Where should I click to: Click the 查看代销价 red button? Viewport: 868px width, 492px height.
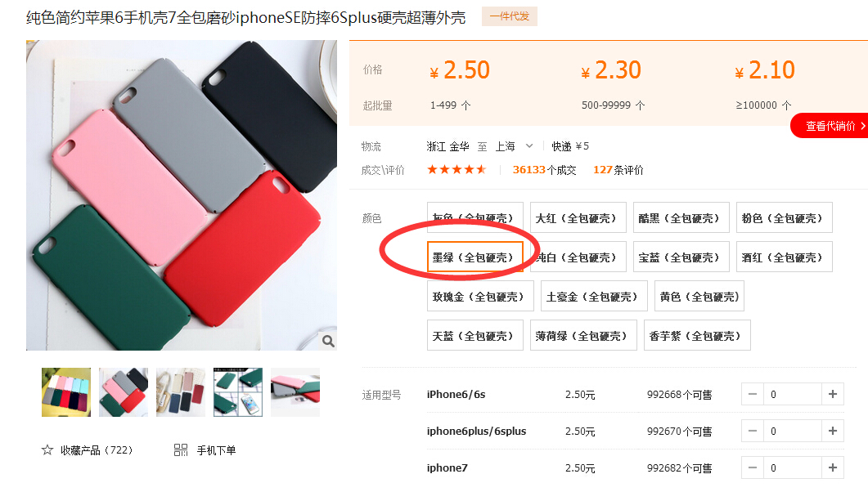click(x=829, y=126)
